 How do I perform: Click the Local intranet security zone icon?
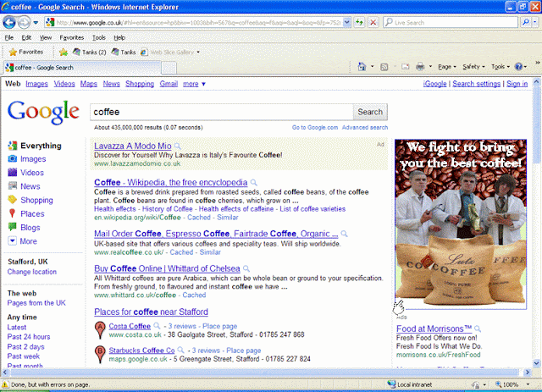pos(391,384)
